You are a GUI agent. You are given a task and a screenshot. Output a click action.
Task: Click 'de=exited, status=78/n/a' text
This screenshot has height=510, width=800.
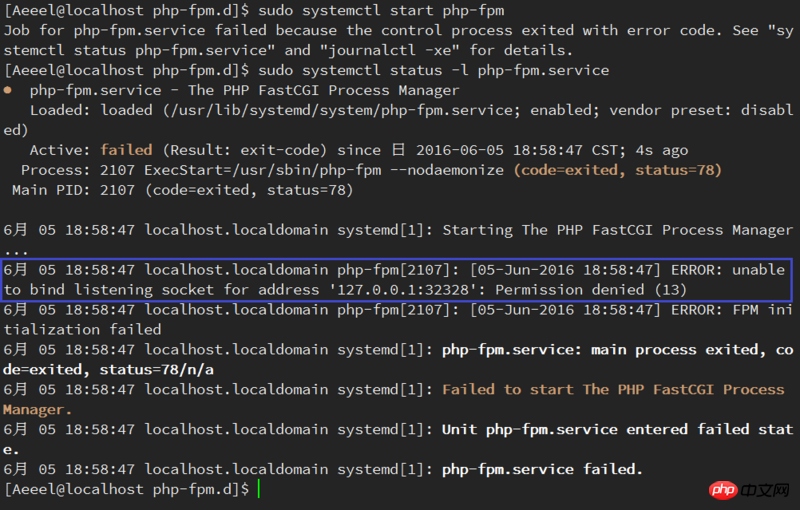click(x=109, y=370)
